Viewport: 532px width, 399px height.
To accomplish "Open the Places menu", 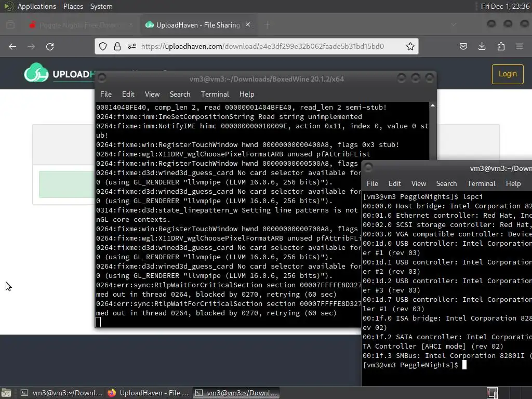I will pos(73,6).
